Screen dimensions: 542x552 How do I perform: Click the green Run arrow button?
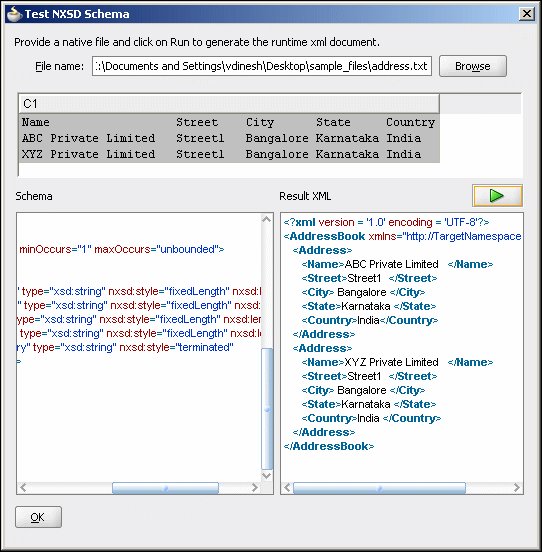497,196
